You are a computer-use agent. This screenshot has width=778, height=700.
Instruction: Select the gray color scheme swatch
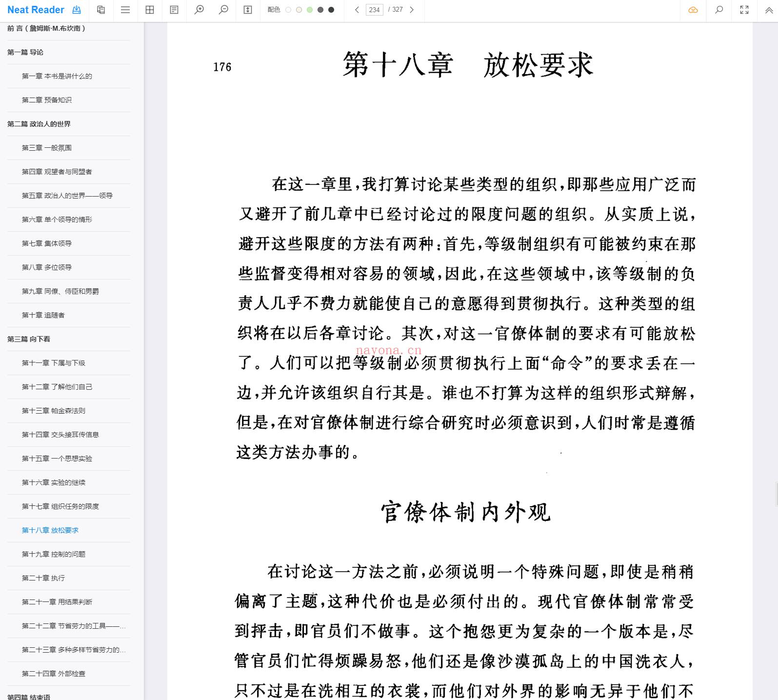coord(320,10)
